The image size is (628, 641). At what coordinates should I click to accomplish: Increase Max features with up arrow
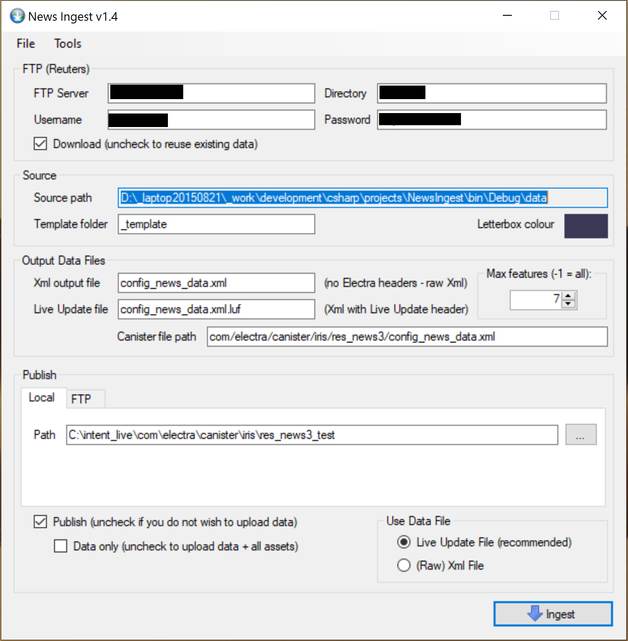[x=568, y=295]
